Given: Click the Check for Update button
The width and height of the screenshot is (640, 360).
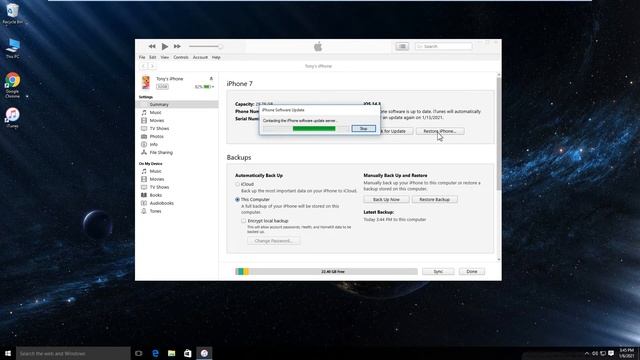Looking at the screenshot, I should coord(395,131).
